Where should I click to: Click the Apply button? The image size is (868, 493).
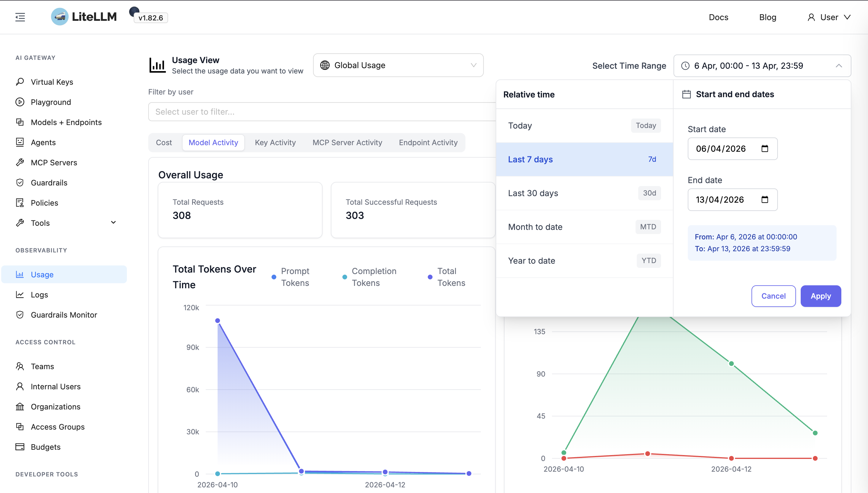821,296
